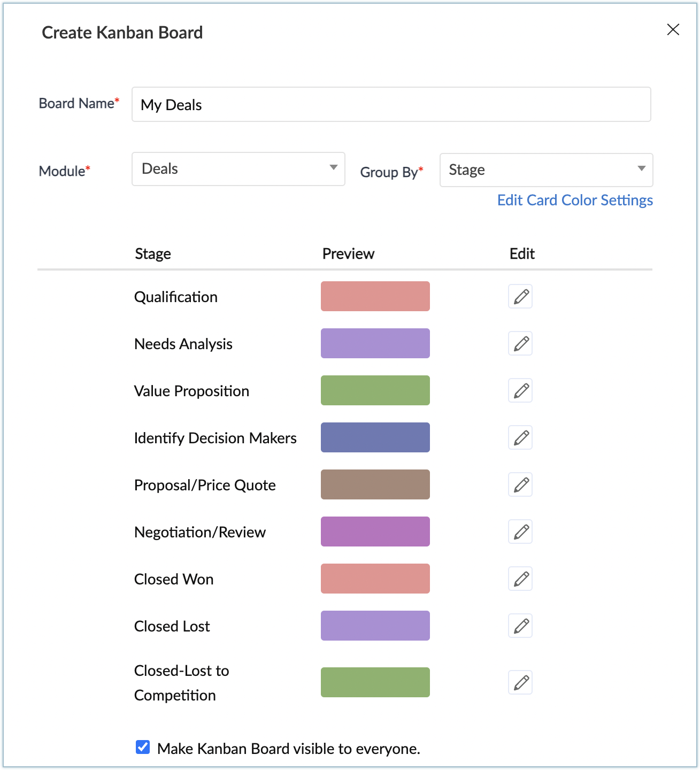The image size is (700, 770).
Task: Click the edit pencil for Qualification stage
Action: (x=520, y=296)
